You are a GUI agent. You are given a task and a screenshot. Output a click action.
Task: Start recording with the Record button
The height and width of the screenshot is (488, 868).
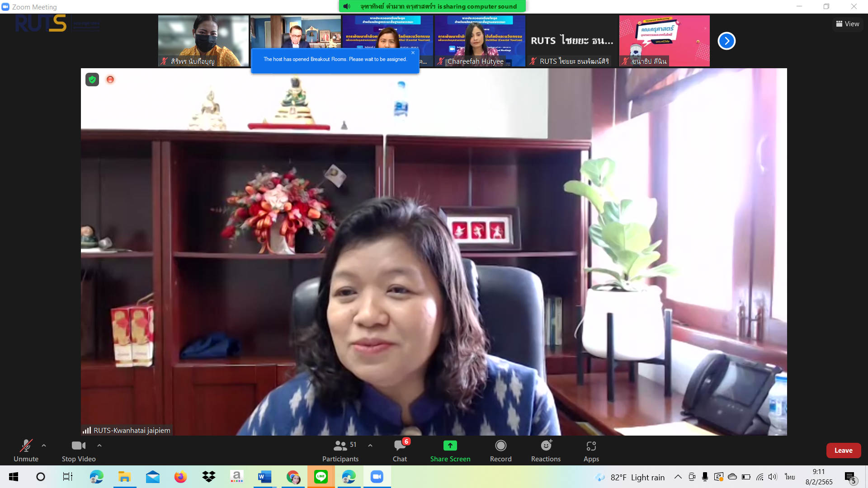(x=500, y=450)
